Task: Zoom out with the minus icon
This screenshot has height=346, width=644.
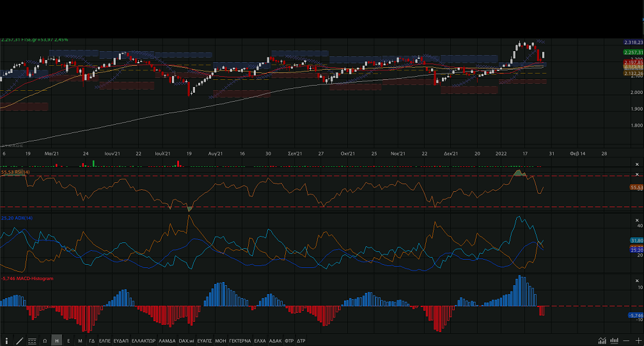Action: (x=625, y=341)
